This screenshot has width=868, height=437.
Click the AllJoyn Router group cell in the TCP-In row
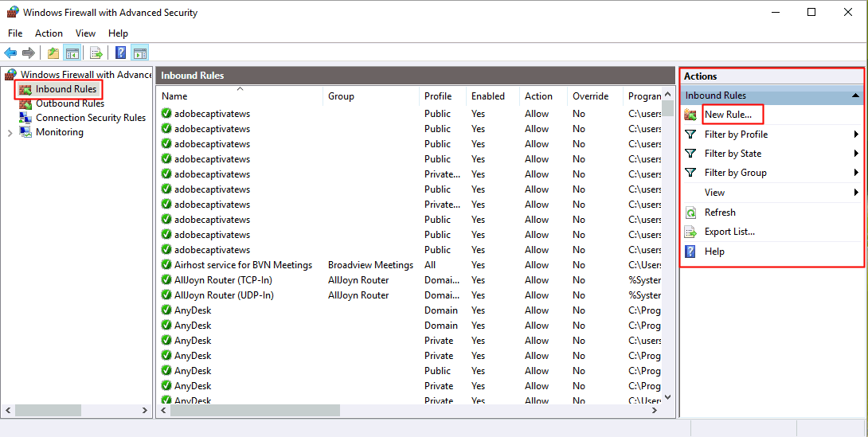(358, 280)
